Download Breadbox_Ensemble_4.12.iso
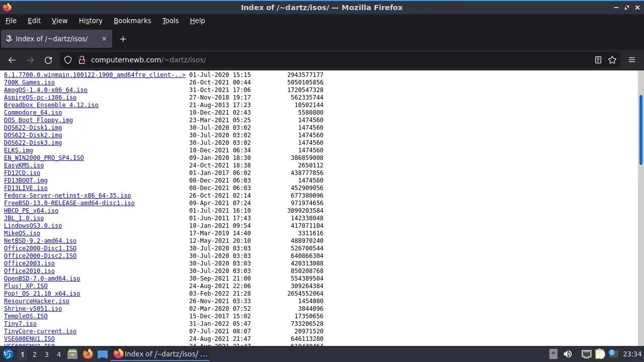 click(x=51, y=105)
